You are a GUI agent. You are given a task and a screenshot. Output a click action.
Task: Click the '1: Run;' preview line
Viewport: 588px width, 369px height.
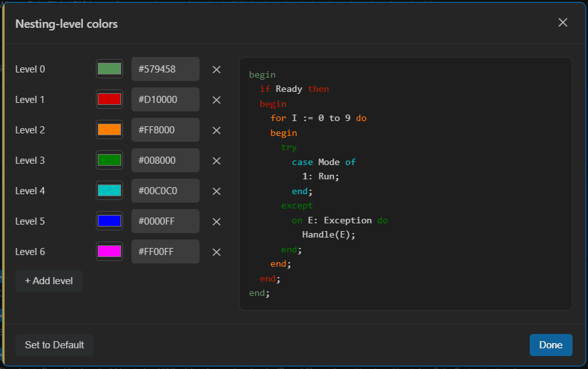pyautogui.click(x=321, y=176)
